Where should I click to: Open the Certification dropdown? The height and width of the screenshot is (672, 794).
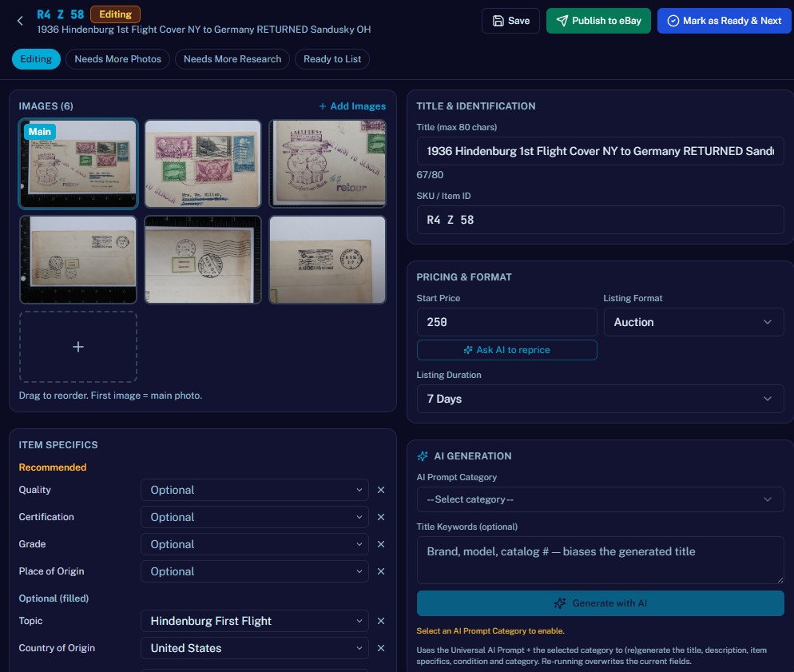[255, 517]
